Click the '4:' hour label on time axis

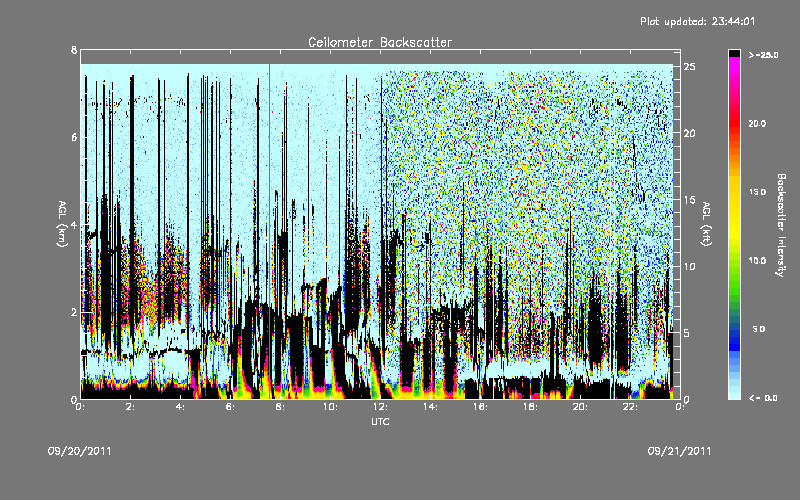coord(180,407)
